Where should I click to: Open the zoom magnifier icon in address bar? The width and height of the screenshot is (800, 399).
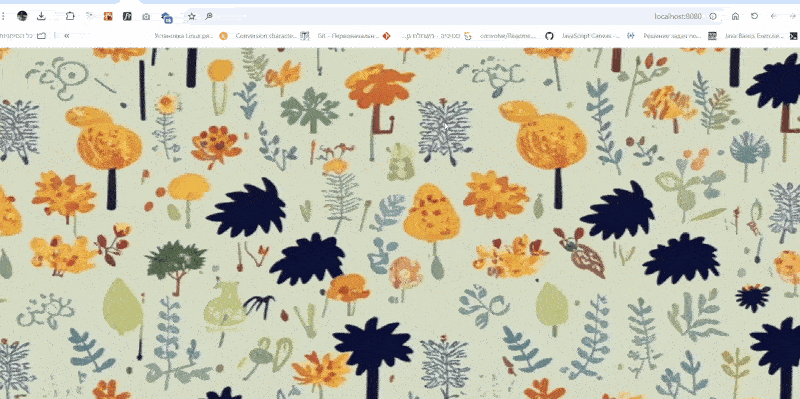tap(209, 16)
